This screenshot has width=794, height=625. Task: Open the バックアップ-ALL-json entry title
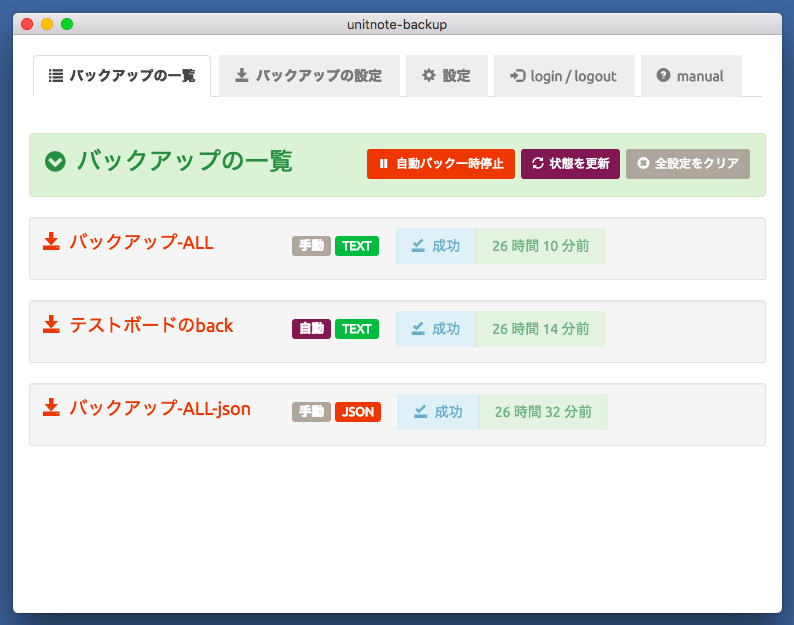click(x=160, y=408)
